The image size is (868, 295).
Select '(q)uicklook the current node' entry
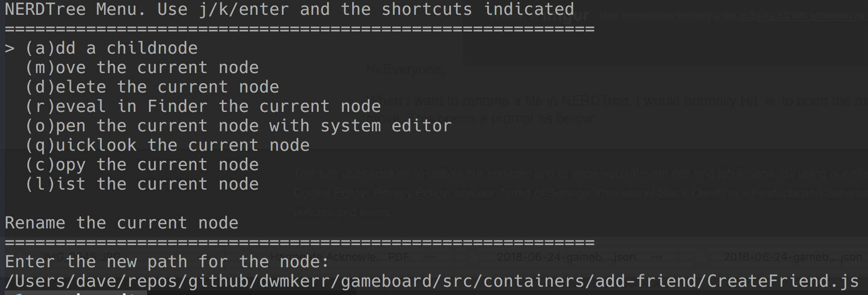[167, 145]
